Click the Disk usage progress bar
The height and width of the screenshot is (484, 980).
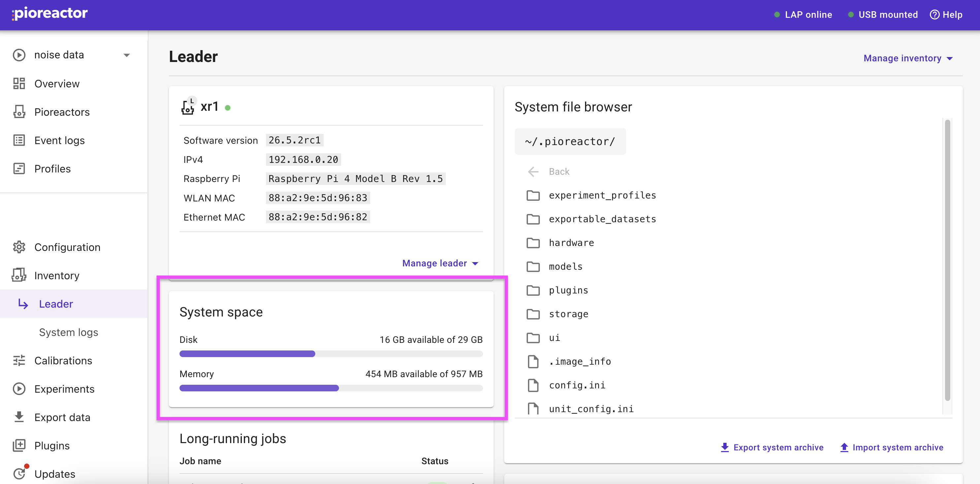[331, 354]
